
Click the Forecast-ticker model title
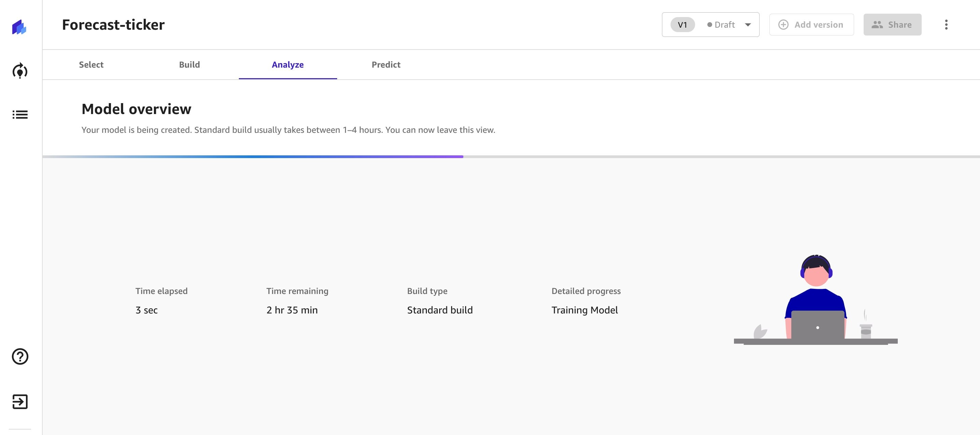click(113, 25)
